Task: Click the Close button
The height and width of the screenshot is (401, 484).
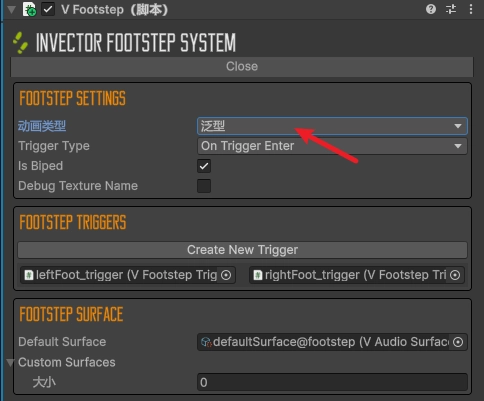Action: (x=242, y=66)
